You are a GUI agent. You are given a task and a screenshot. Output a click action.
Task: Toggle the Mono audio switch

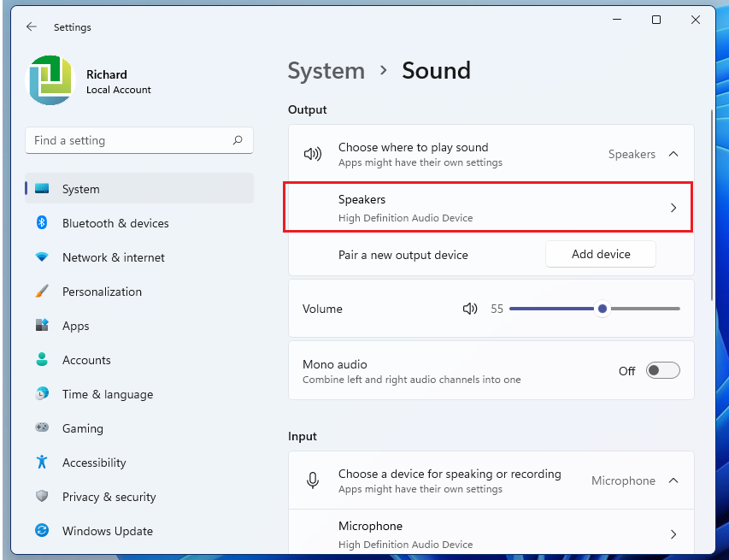(662, 370)
